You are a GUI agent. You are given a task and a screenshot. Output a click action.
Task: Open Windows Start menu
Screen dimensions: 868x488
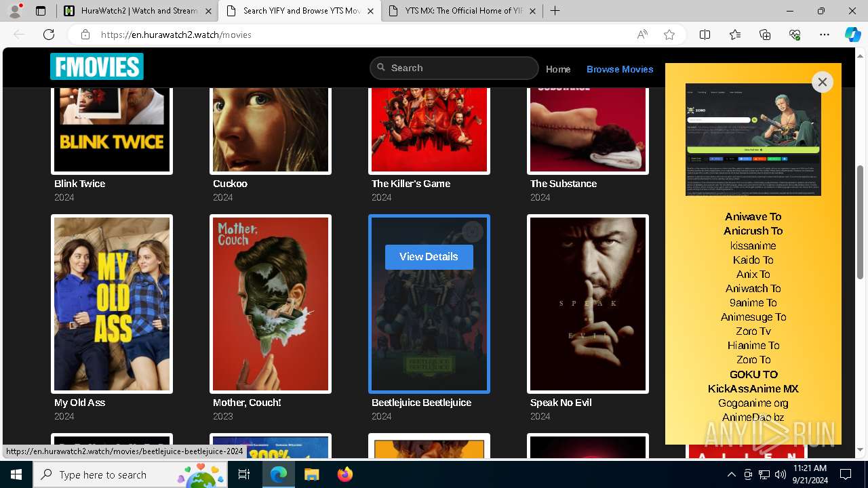coord(16,474)
